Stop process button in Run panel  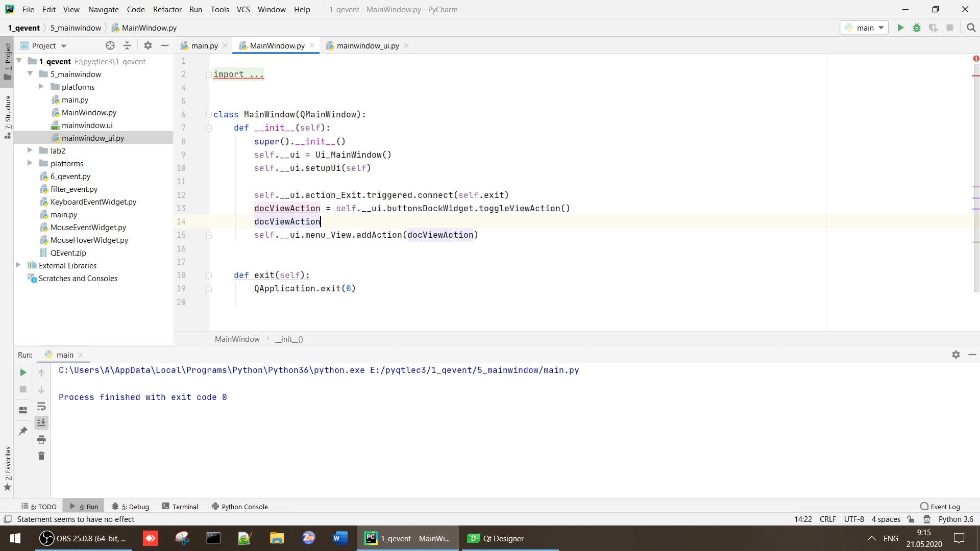(23, 390)
